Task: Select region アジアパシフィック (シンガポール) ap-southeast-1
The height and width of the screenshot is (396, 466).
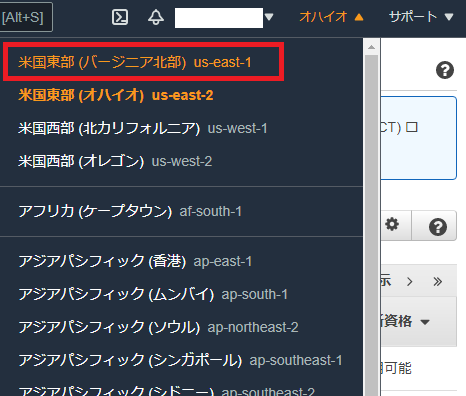Action: click(180, 360)
